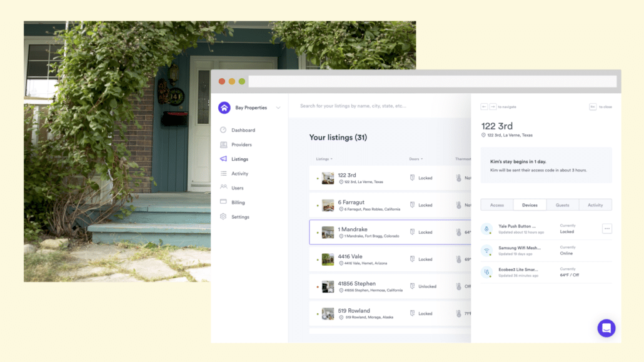Screen dimensions: 644x362
Task: Go to Activity in the sidebar
Action: point(239,173)
